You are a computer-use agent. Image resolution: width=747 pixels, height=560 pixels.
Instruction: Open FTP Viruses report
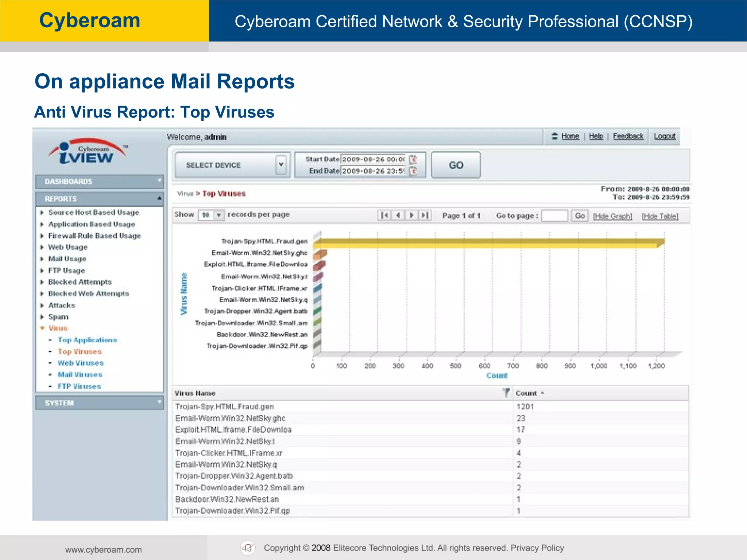point(80,386)
